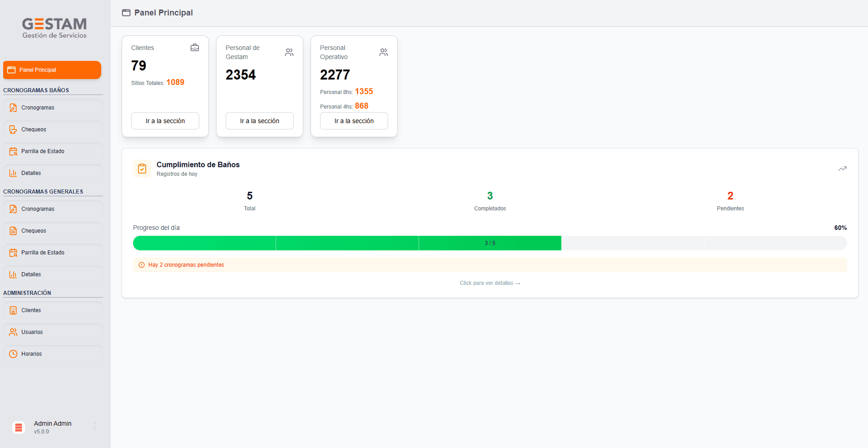868x448 pixels.
Task: Open the user options menu beside Admin Admin
Action: tap(95, 426)
